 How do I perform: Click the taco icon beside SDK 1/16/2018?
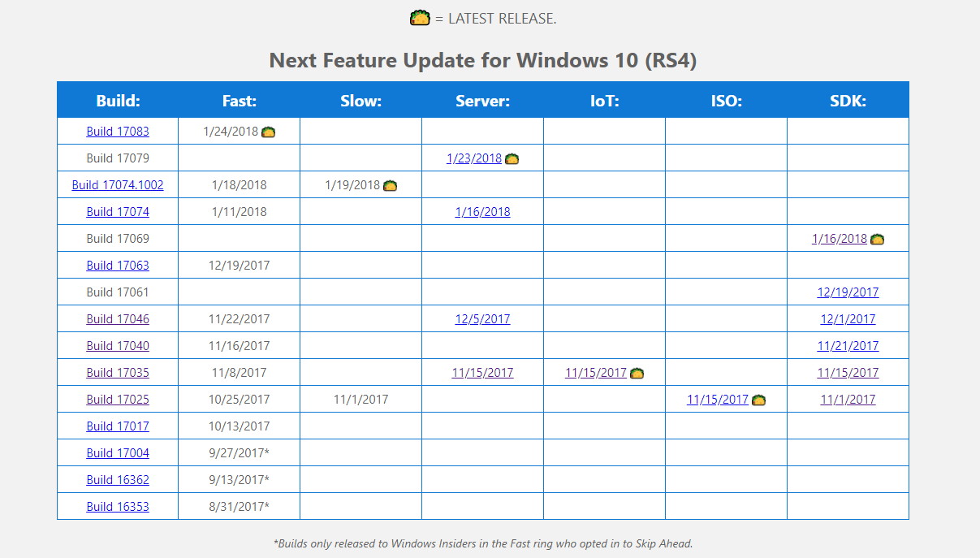[x=877, y=239]
